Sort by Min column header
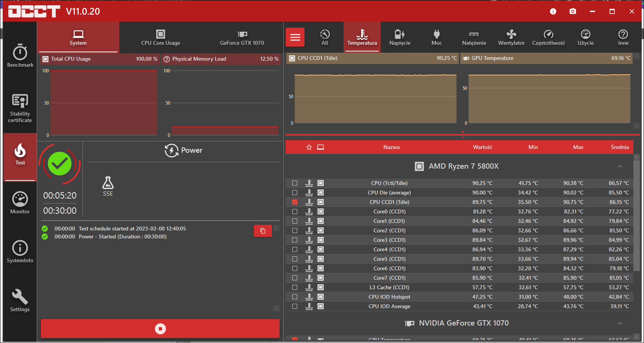The width and height of the screenshot is (644, 343). pos(533,147)
